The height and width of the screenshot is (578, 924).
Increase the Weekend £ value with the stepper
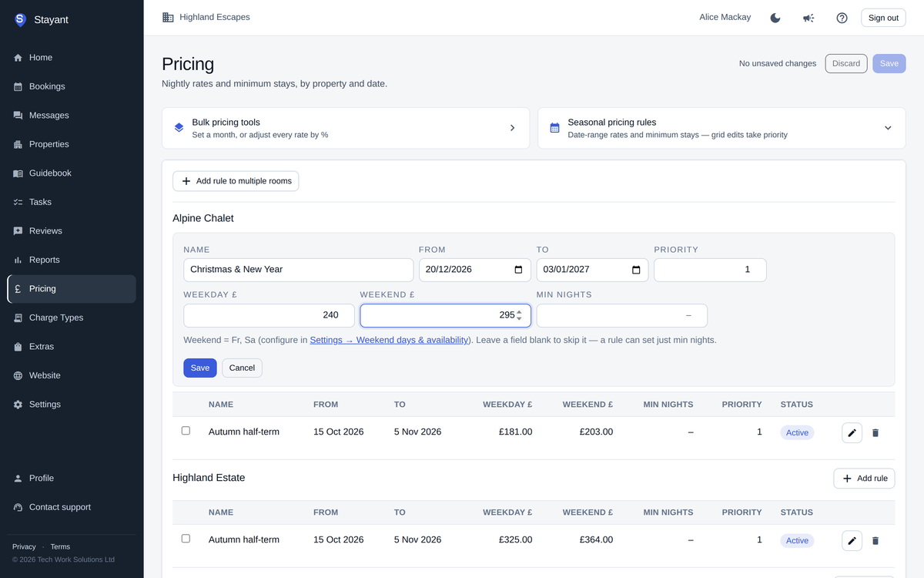519,312
